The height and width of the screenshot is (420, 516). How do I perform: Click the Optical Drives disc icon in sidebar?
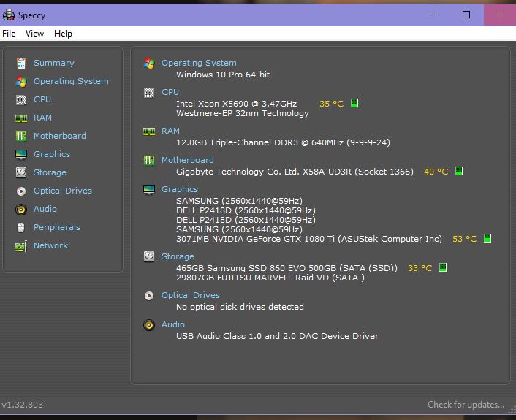pyautogui.click(x=21, y=191)
